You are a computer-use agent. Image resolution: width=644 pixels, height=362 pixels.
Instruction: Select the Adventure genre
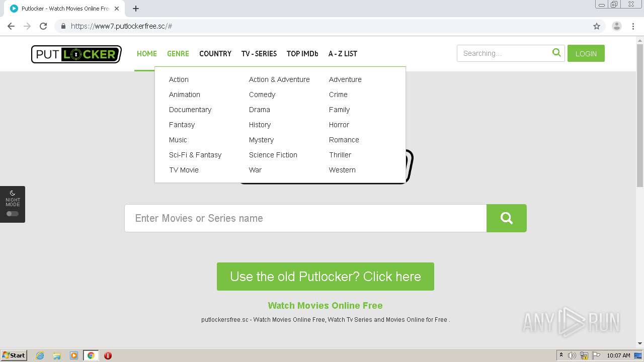point(345,79)
